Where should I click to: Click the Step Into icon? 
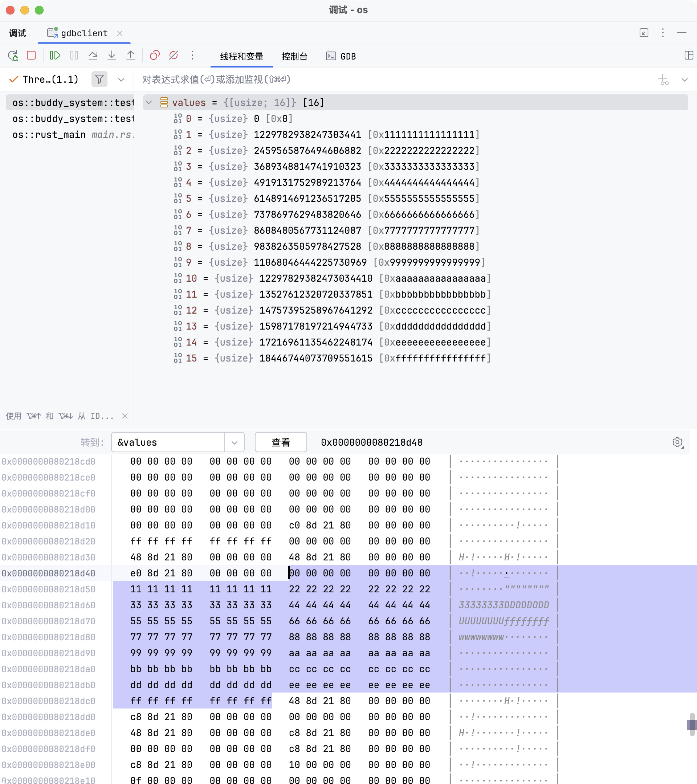[111, 56]
